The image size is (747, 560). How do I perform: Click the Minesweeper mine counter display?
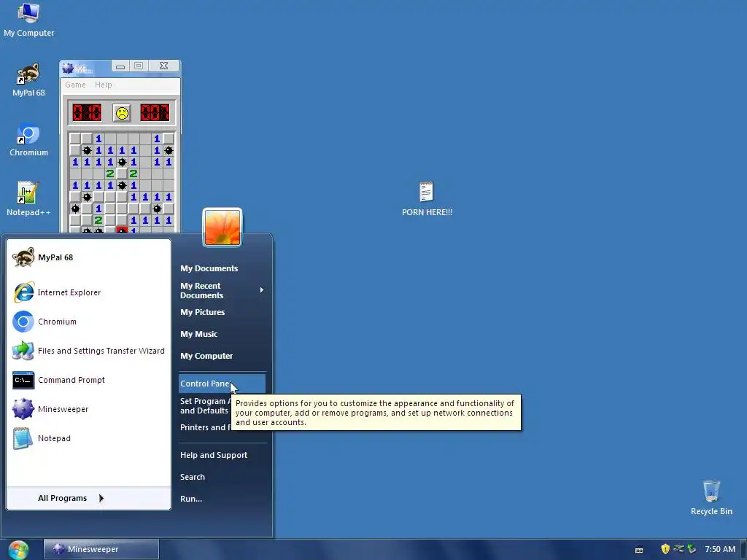(87, 113)
